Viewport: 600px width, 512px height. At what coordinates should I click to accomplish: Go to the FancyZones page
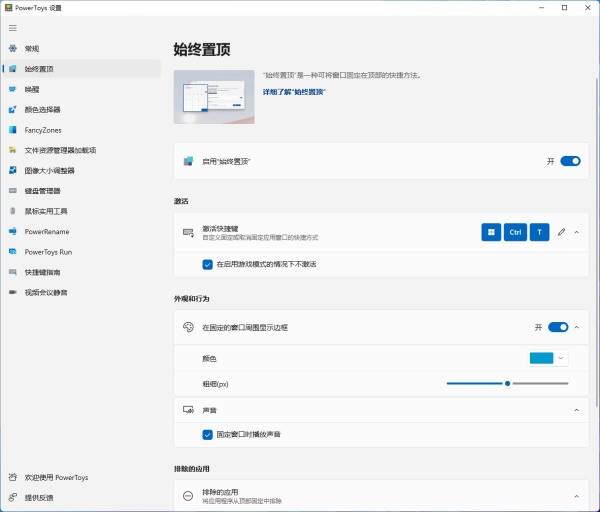81,130
